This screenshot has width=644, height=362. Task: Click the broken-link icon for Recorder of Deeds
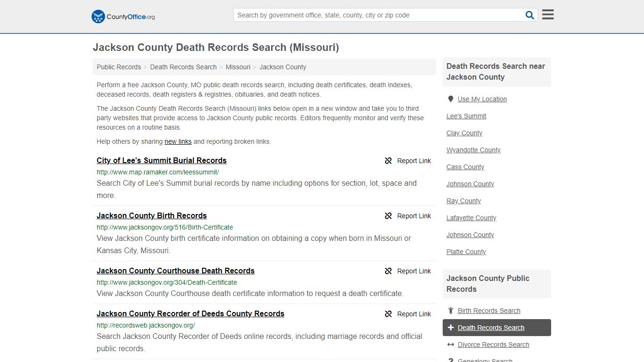click(x=388, y=314)
